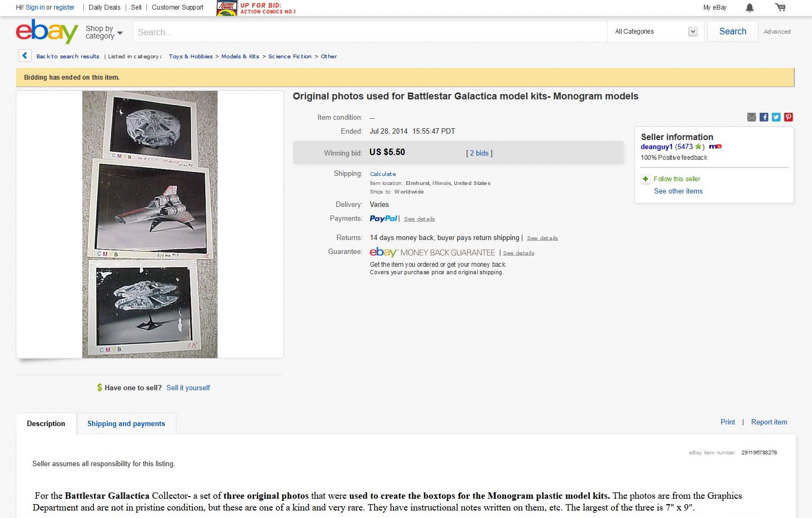This screenshot has height=518, width=812.
Task: Open the My eBay menu
Action: coord(715,7)
